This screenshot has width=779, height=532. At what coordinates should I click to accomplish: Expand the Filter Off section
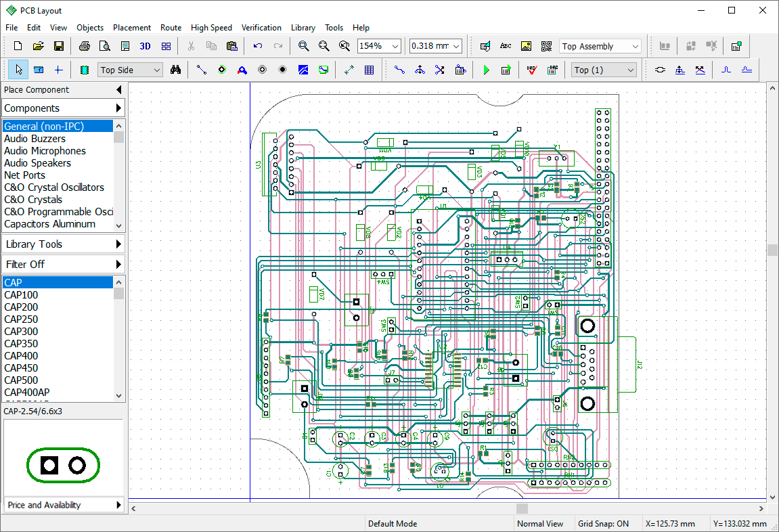click(x=63, y=264)
